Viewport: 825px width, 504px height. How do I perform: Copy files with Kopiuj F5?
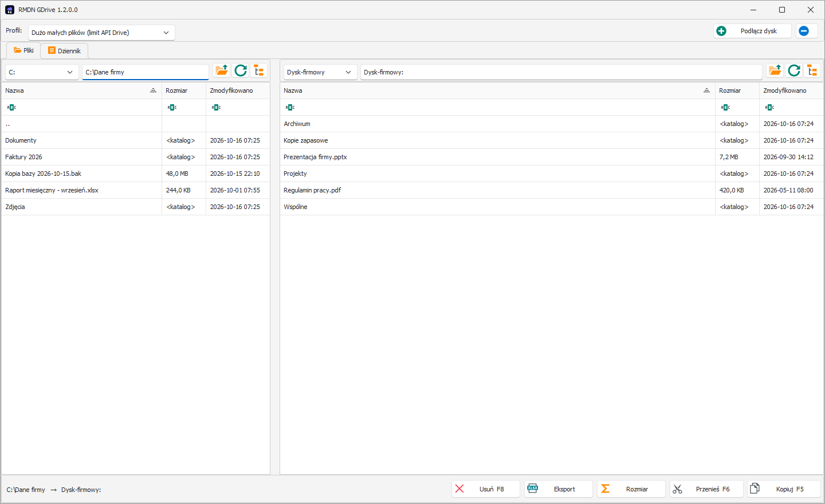point(784,489)
